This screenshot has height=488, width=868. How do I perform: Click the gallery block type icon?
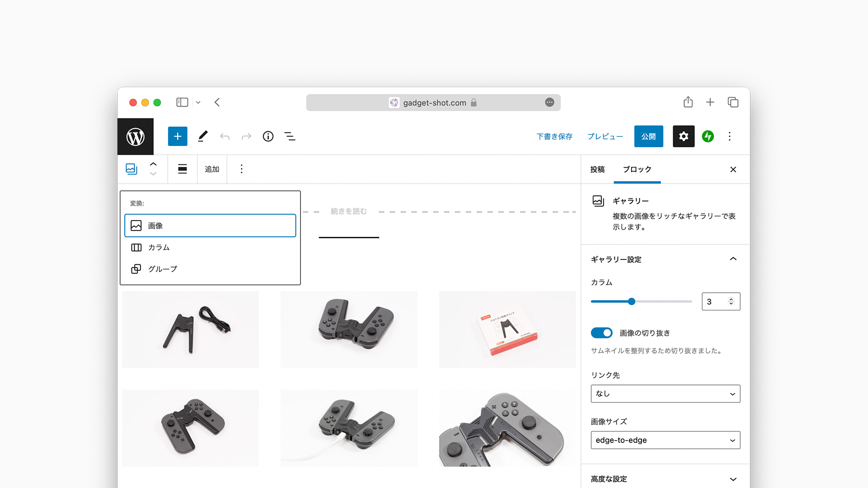tap(131, 169)
